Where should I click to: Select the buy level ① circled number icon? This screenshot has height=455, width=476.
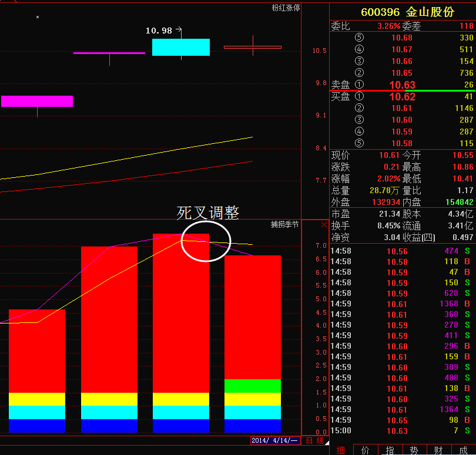[x=359, y=96]
